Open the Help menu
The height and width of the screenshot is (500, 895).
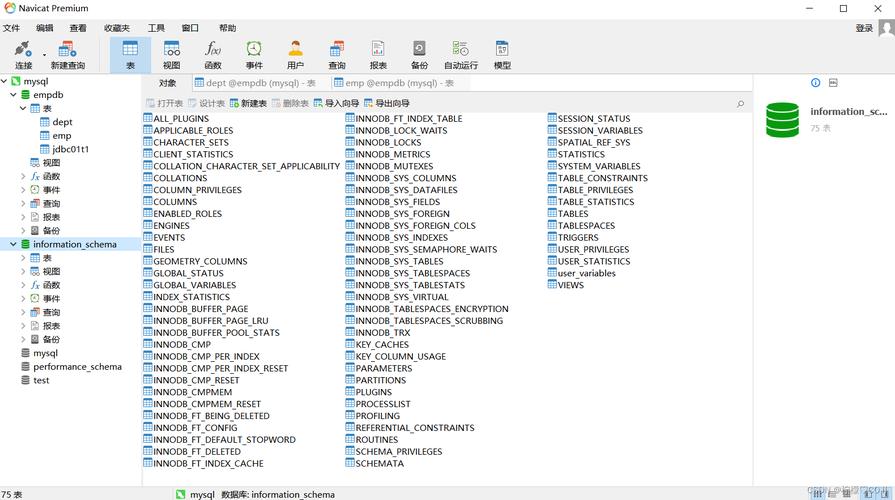click(x=227, y=28)
